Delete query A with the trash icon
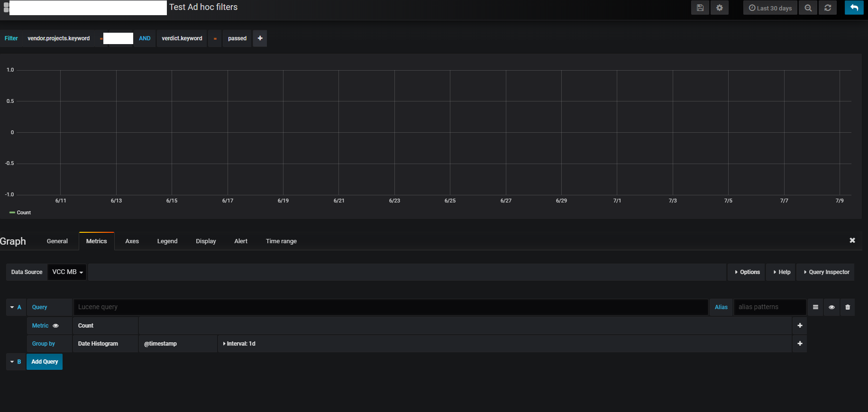This screenshot has width=868, height=412. click(x=848, y=307)
